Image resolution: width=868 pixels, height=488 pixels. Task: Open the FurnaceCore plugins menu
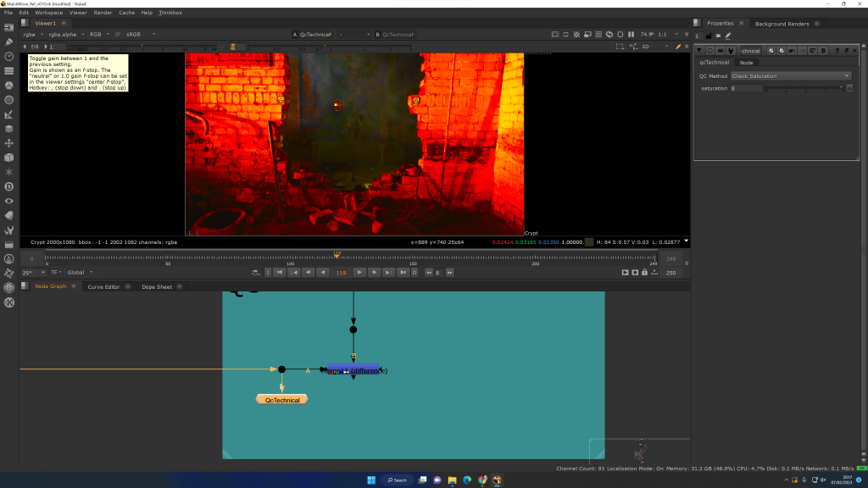point(8,259)
